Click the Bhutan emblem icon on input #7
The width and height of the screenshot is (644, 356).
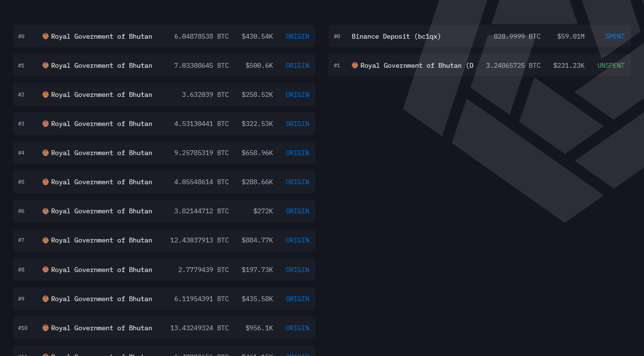pos(45,240)
